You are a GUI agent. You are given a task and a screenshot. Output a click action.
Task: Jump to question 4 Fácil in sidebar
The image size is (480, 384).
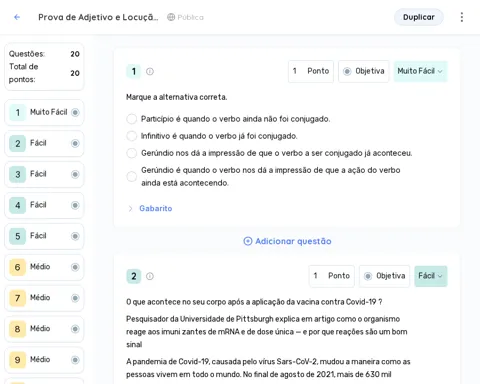(44, 205)
